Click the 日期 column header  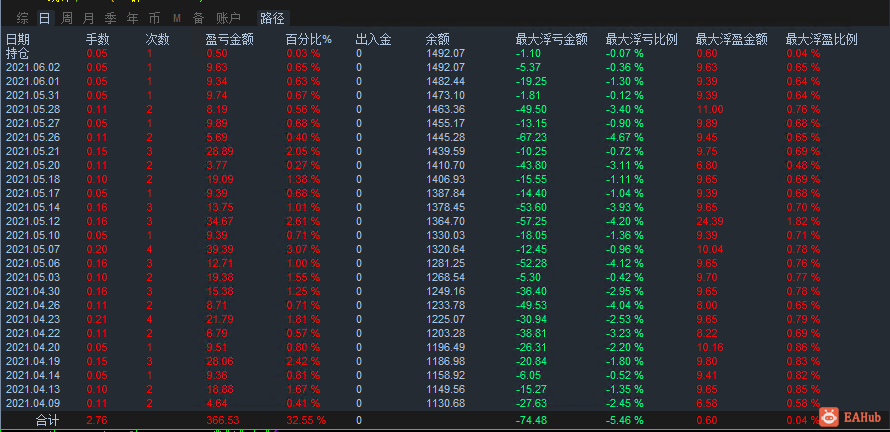click(18, 39)
